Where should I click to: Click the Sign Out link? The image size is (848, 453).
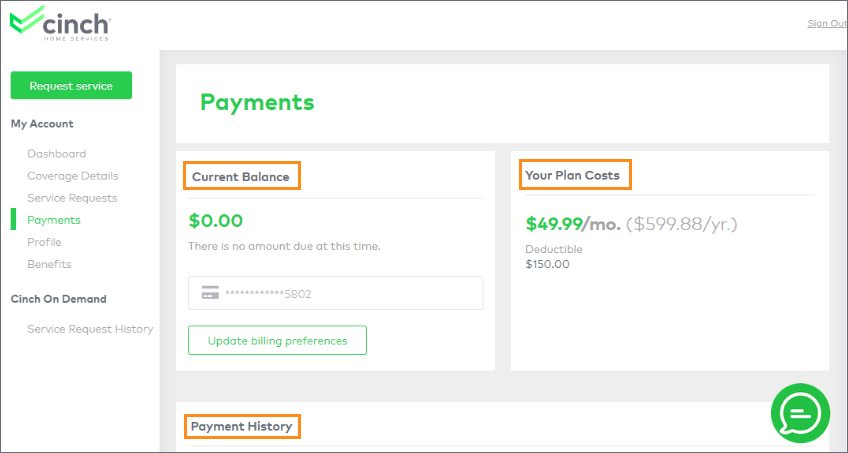point(826,23)
